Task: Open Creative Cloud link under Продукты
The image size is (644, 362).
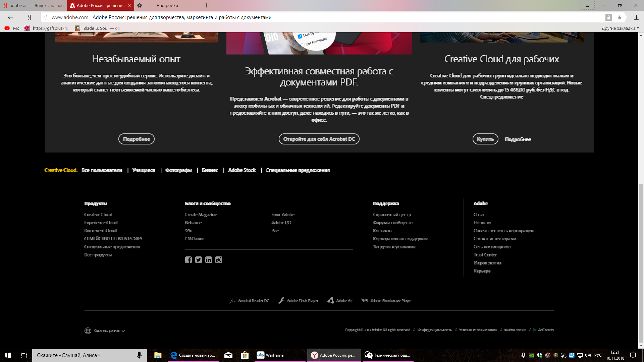Action: (98, 215)
